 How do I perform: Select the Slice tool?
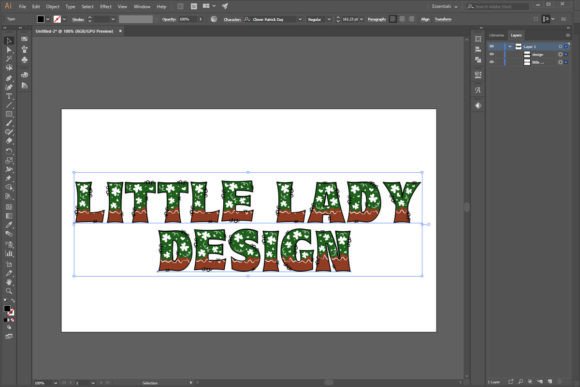tap(9, 273)
